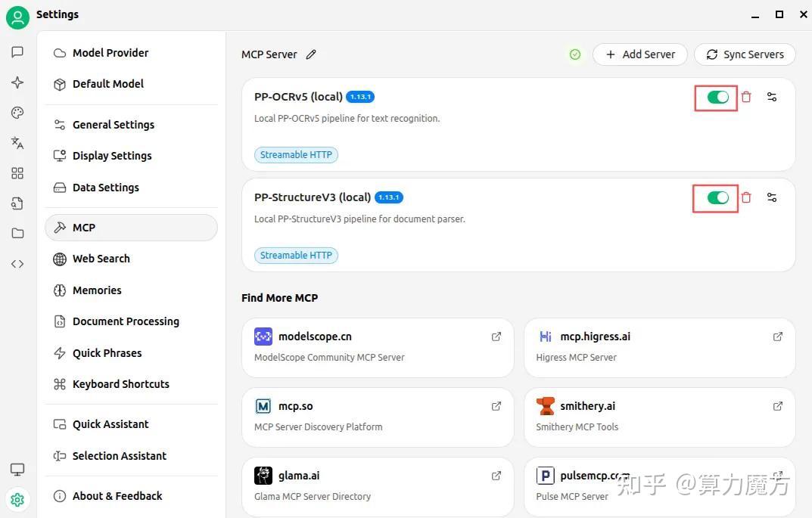Go to Display Settings
The image size is (812, 518).
(131, 156)
